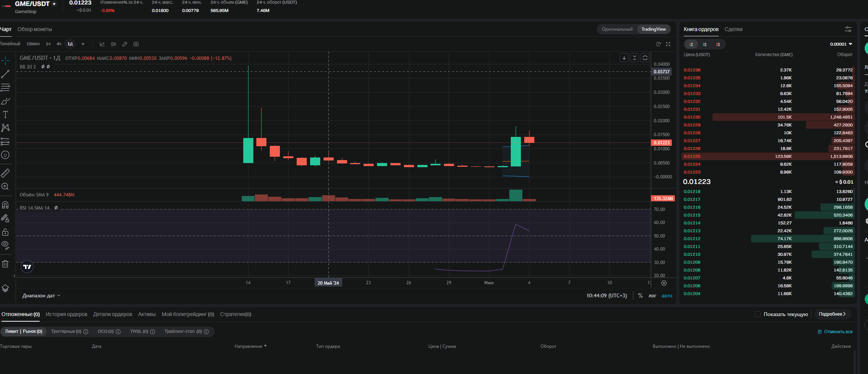
Task: Switch to Оригинальный chart view
Action: [x=617, y=29]
